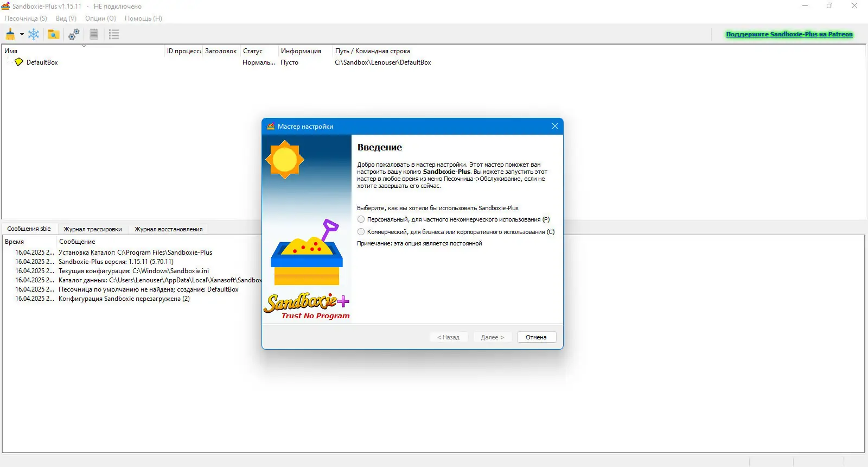Choose Коммерческий business use option
The height and width of the screenshot is (467, 868).
pyautogui.click(x=456, y=232)
